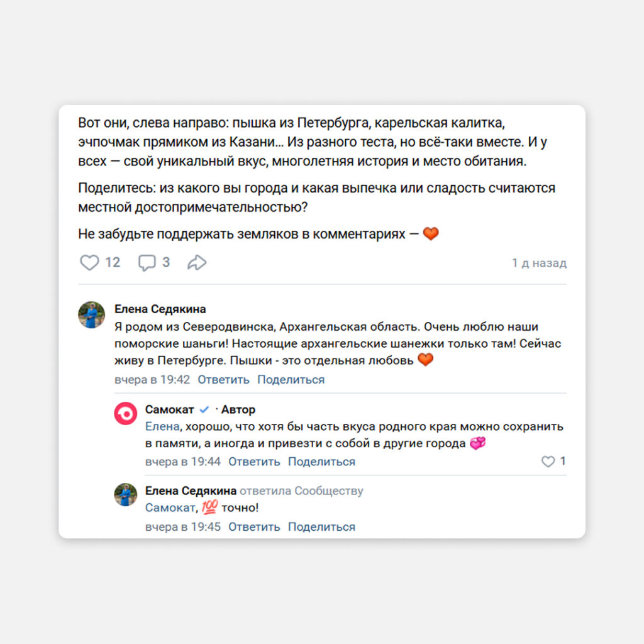This screenshot has width=644, height=644.
Task: Open comments via the speech bubble icon
Action: [x=147, y=262]
